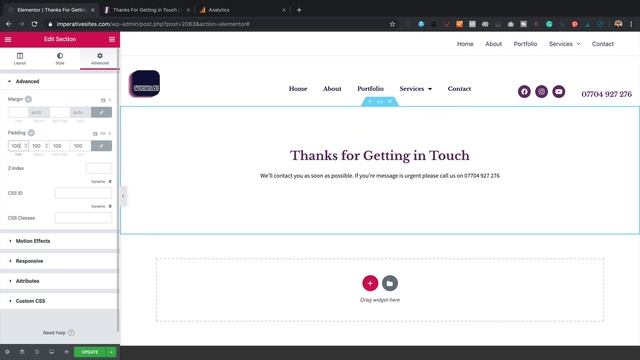This screenshot has width=640, height=360.
Task: Open the Navigator layers icon
Action: tap(22, 352)
